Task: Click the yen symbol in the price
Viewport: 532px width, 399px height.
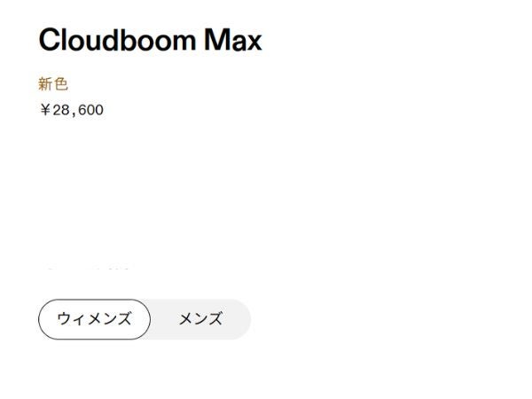Action: pos(44,111)
